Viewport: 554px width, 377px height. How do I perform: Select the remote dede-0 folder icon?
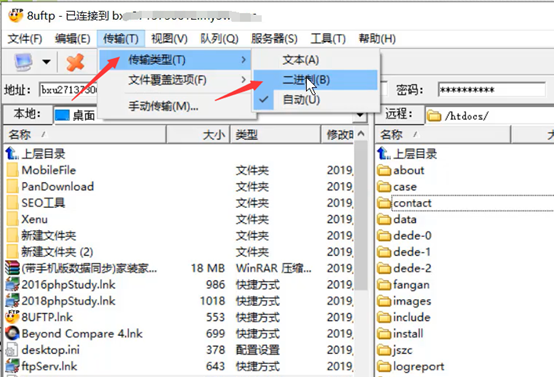tap(384, 235)
